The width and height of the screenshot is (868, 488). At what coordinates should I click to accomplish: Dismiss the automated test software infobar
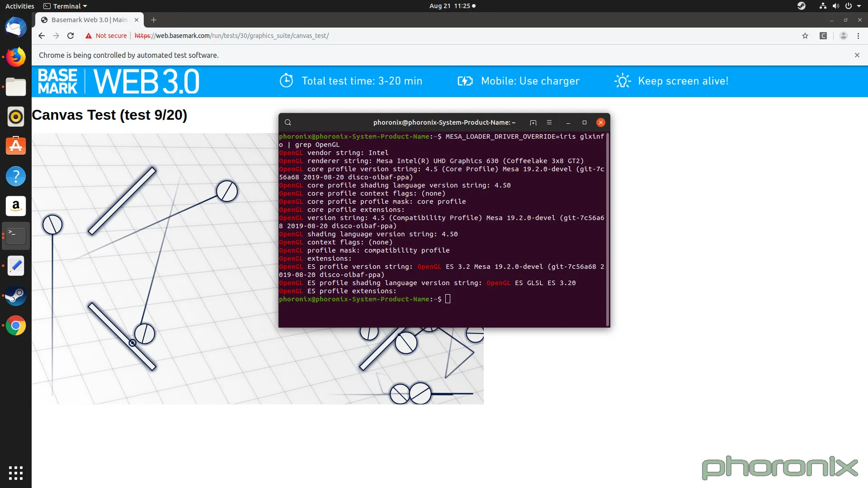point(857,55)
